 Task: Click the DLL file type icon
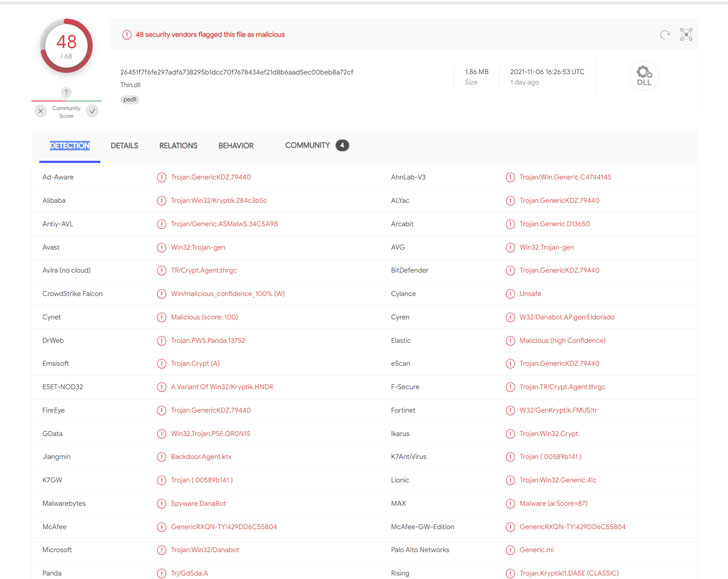644,76
